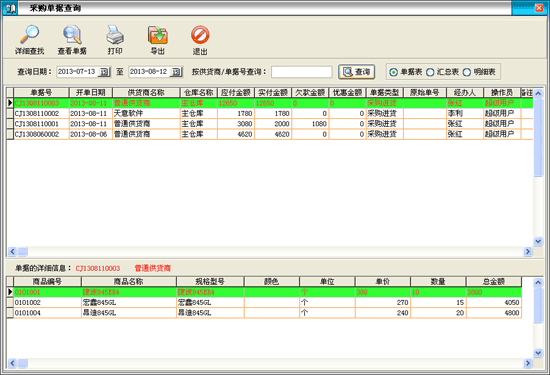Select bill row CJ1308110003
This screenshot has height=375, width=550.
tap(270, 103)
